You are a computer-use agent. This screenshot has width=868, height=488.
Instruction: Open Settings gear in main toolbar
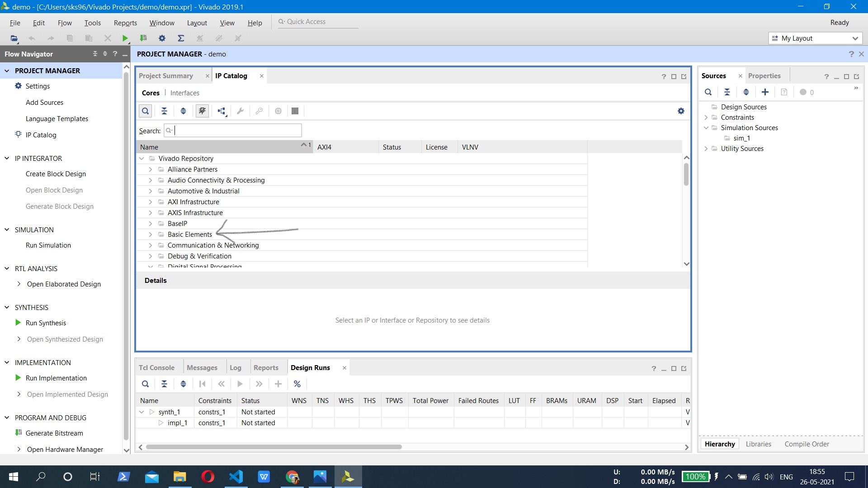click(162, 38)
